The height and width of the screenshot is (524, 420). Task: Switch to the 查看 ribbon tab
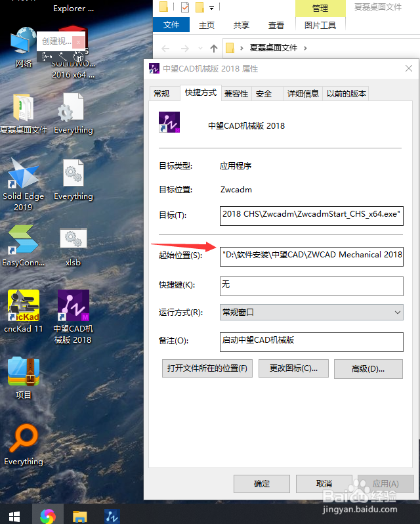click(276, 25)
